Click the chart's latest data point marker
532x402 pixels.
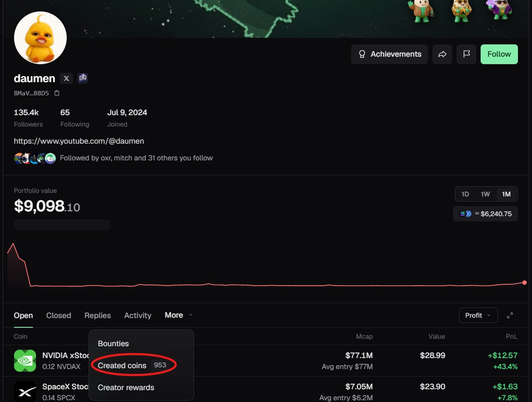pyautogui.click(x=524, y=283)
